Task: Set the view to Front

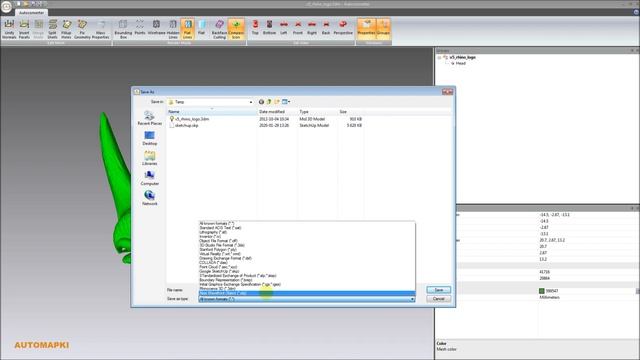Action: click(x=298, y=27)
